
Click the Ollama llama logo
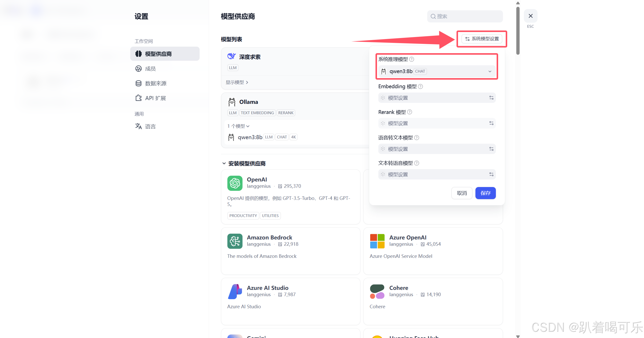(232, 102)
